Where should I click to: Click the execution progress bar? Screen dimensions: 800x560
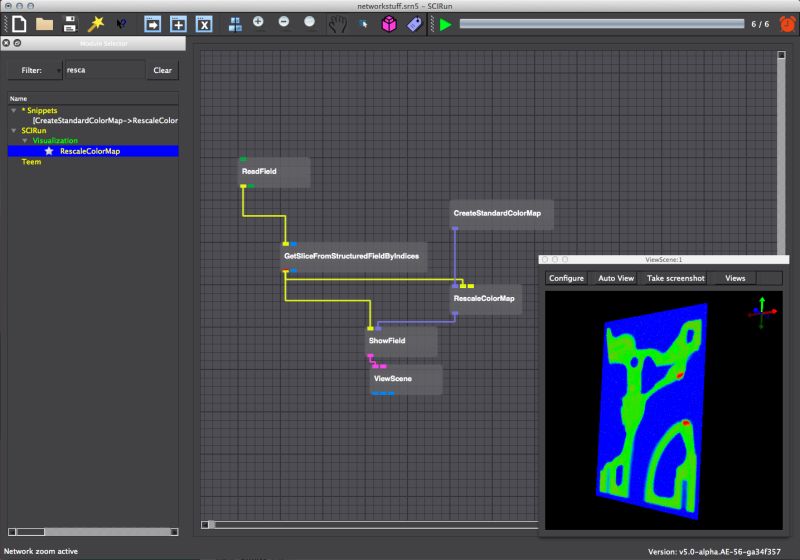coord(602,24)
